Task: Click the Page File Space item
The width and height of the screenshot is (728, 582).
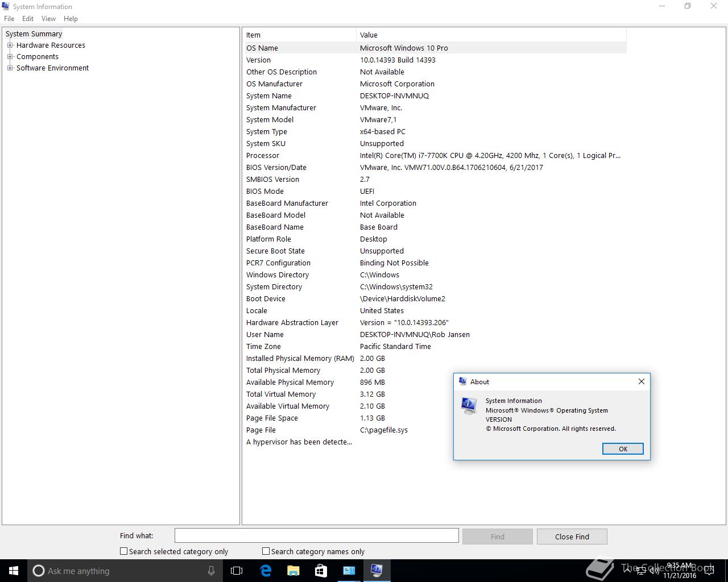Action: pos(272,418)
